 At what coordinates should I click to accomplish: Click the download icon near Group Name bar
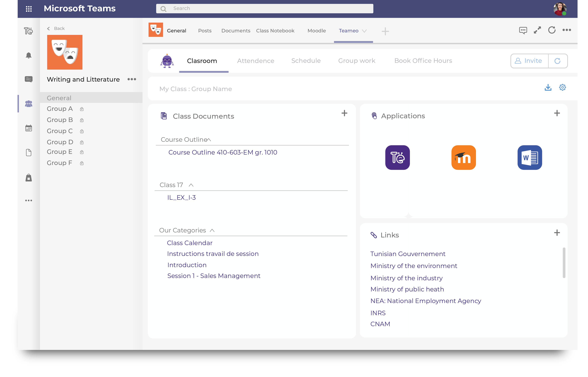pyautogui.click(x=548, y=87)
